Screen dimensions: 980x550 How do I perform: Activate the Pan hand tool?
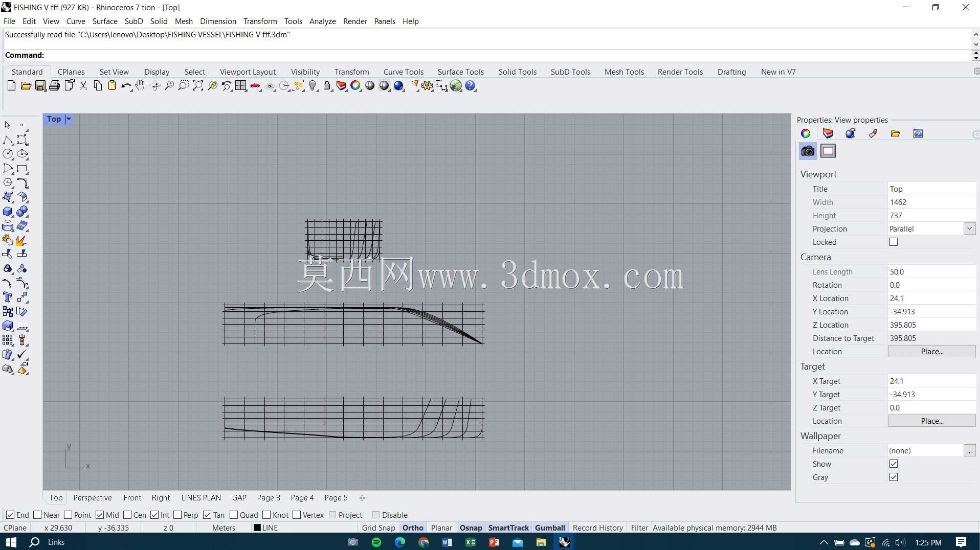[x=140, y=86]
